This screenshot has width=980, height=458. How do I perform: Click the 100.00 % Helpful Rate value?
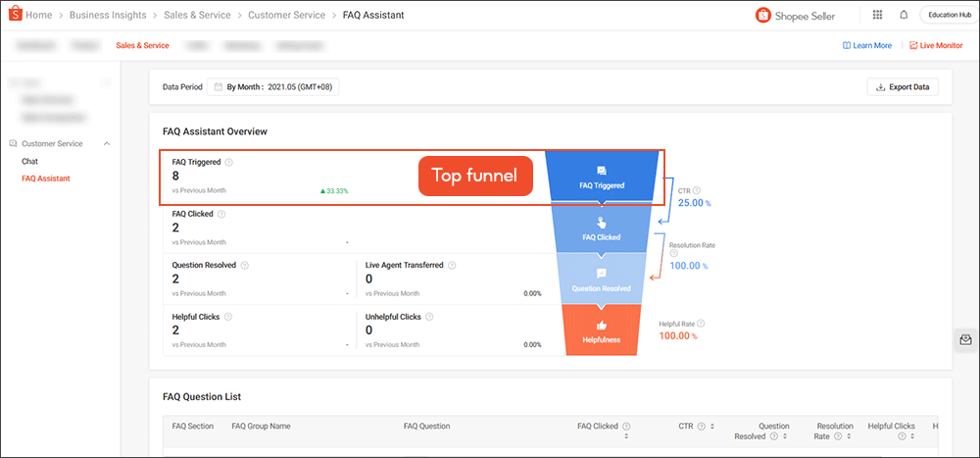(x=678, y=336)
